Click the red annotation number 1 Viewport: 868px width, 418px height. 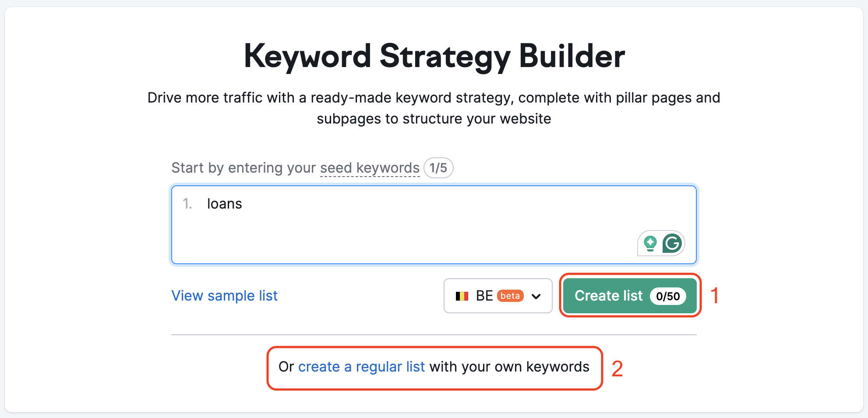(715, 296)
